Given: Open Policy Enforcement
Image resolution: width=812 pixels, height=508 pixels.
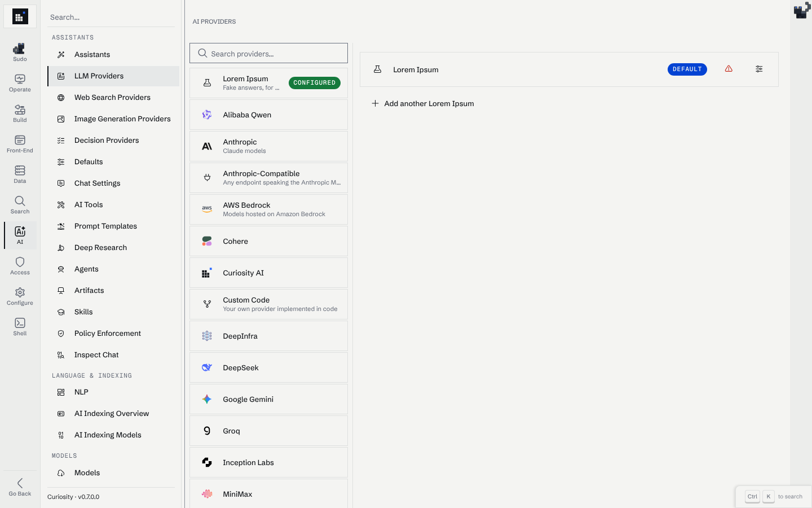Looking at the screenshot, I should pos(113,334).
